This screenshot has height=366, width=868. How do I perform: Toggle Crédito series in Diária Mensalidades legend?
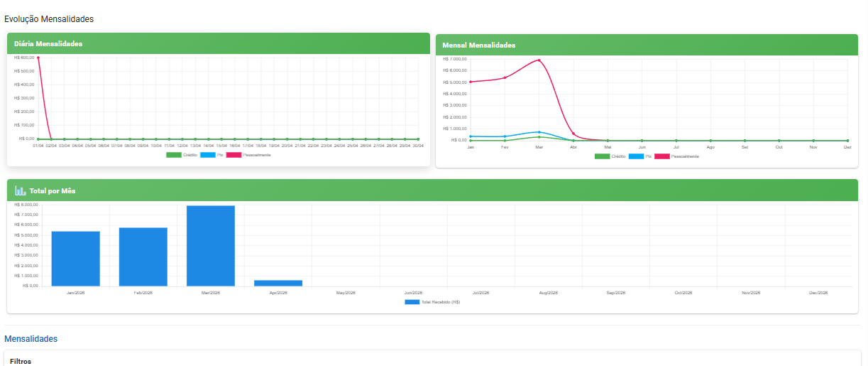174,154
